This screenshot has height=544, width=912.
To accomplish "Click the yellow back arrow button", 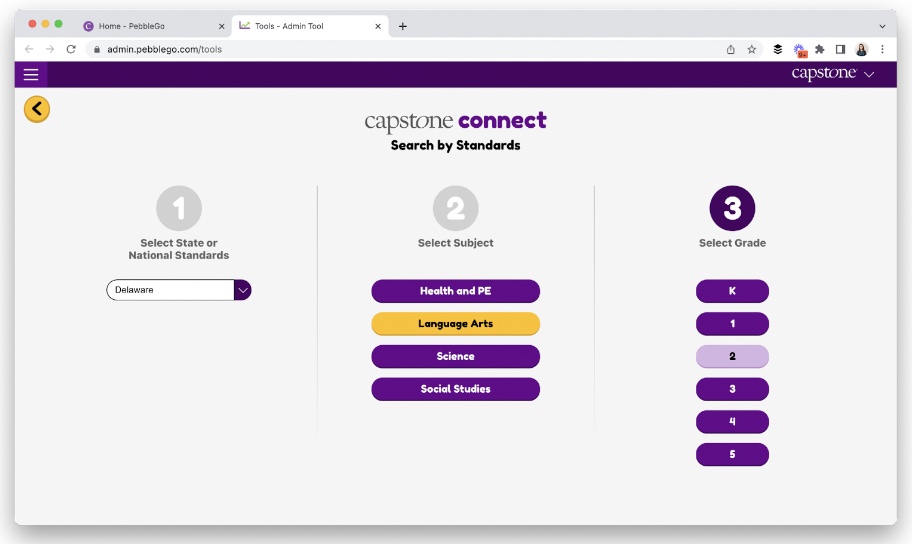I will (x=37, y=109).
